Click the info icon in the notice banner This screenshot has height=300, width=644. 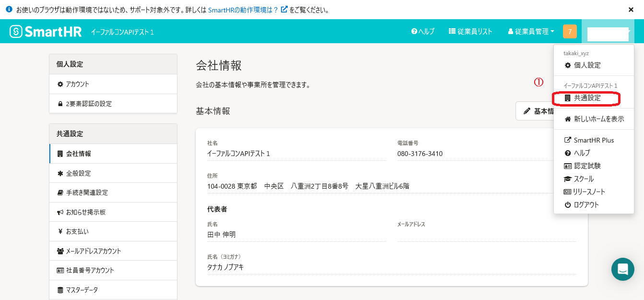9,9
